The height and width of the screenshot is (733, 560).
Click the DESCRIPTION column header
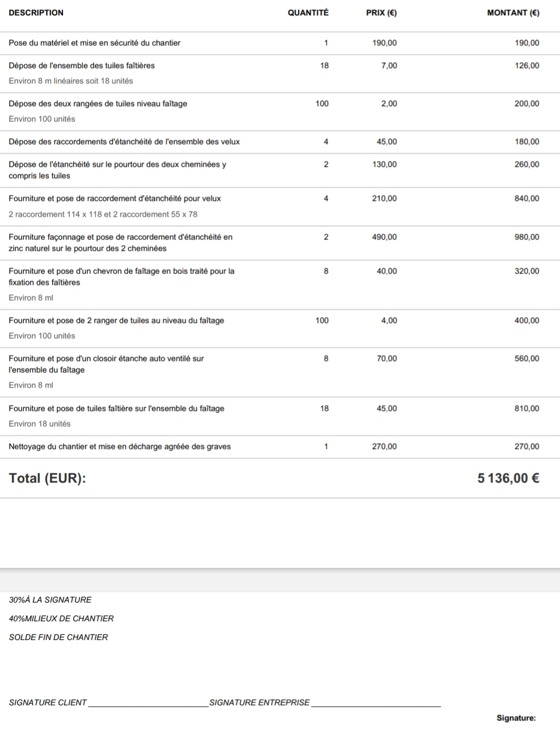pos(36,12)
